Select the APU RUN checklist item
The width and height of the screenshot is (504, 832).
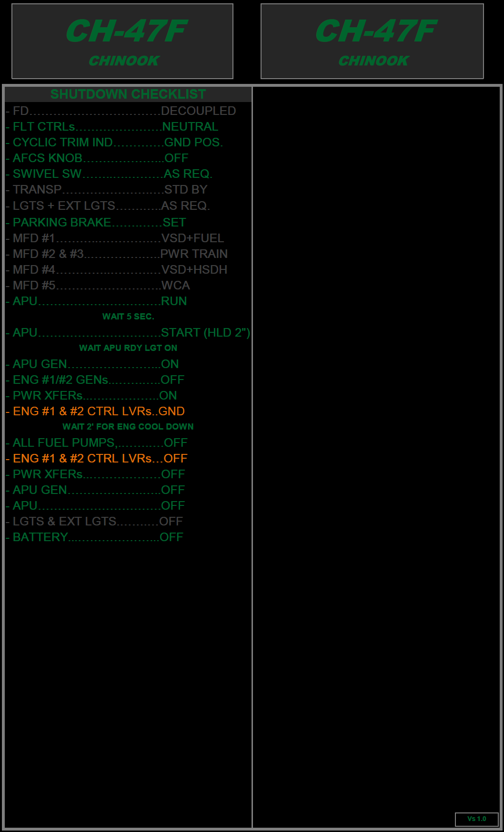click(x=97, y=301)
